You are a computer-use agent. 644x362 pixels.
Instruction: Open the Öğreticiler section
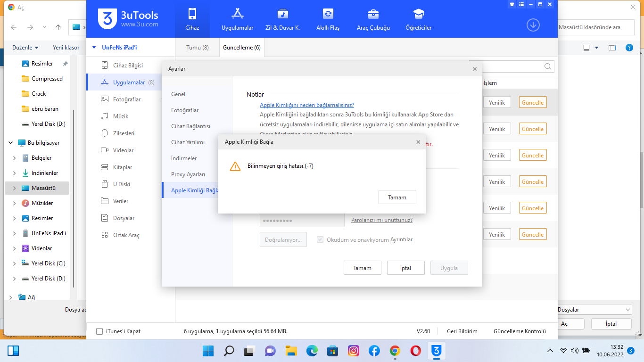pos(418,20)
